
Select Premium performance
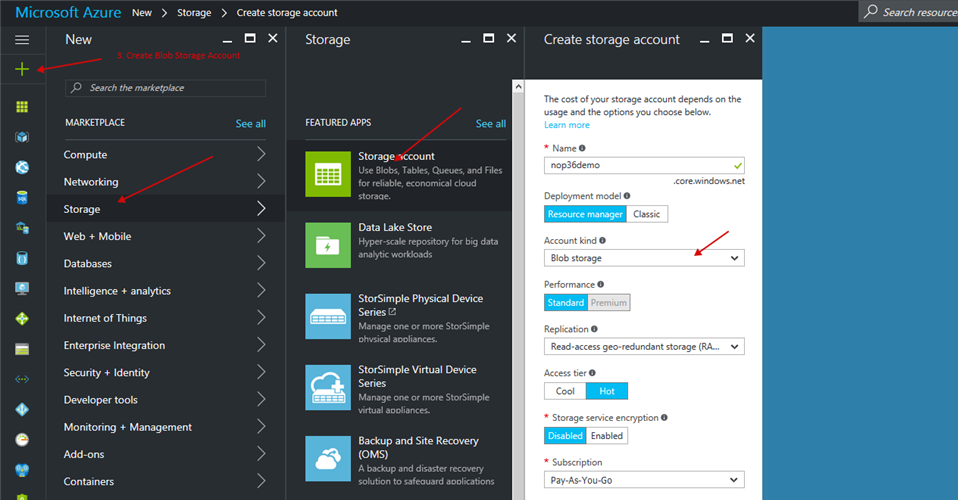tap(609, 303)
